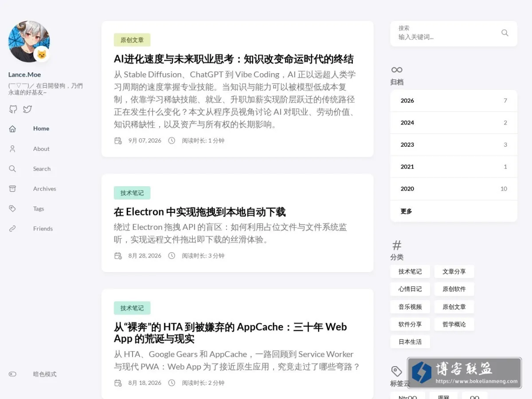Image resolution: width=532 pixels, height=399 pixels.
Task: Select the 心情日记 category
Action: (410, 289)
